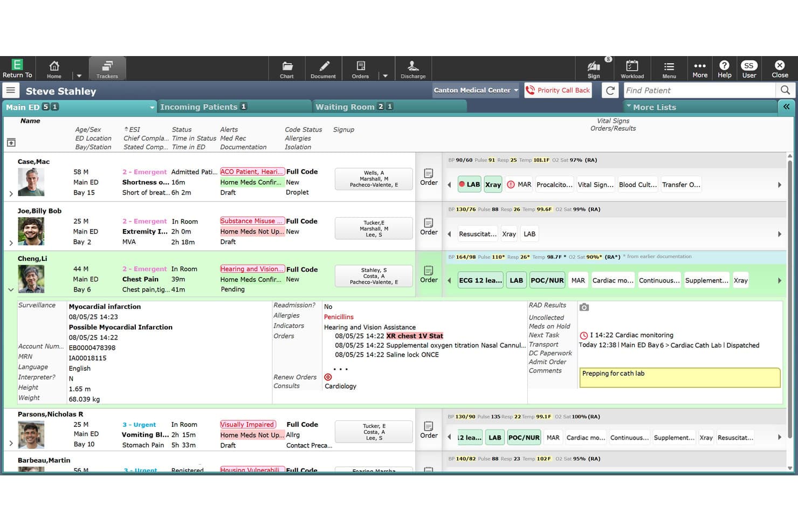The height and width of the screenshot is (532, 798).
Task: Expand the Orders toolbar dropdown arrow
Action: 385,76
